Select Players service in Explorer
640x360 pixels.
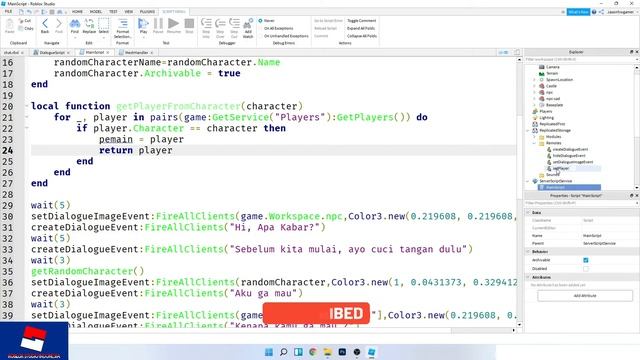pyautogui.click(x=545, y=111)
